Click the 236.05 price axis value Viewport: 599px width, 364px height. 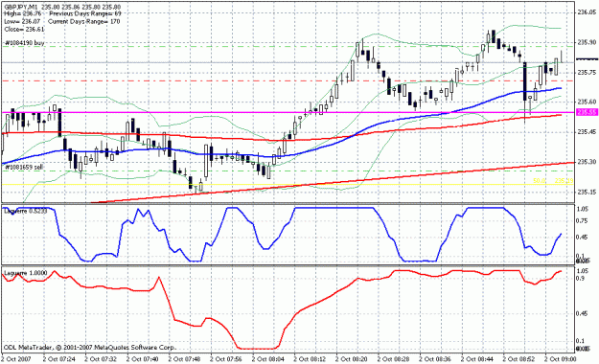point(587,12)
